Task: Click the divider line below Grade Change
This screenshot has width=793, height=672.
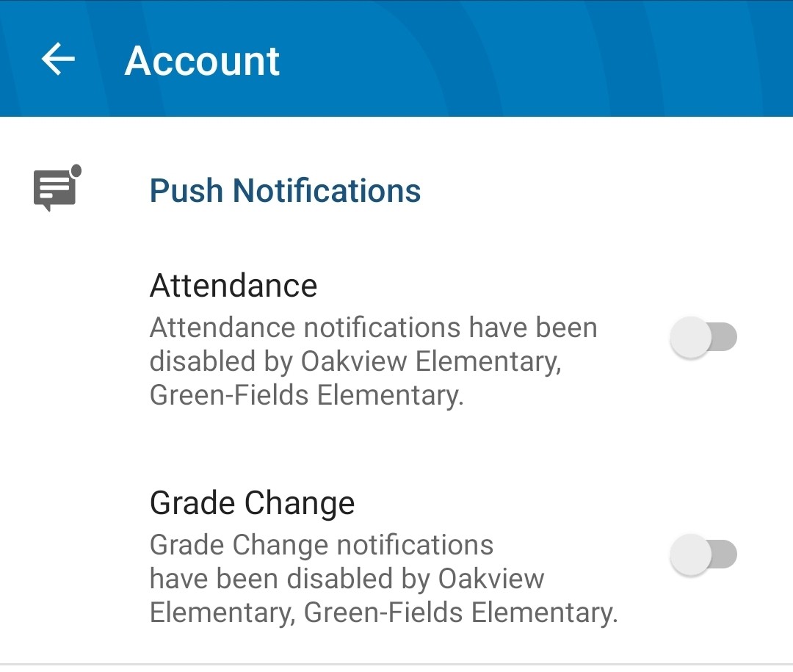Action: 396,664
